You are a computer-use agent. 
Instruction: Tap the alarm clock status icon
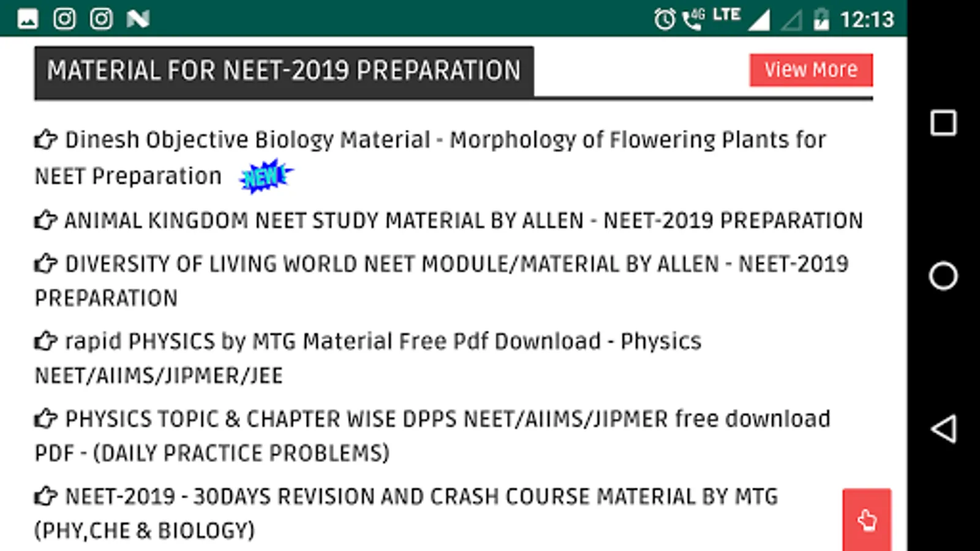point(665,20)
